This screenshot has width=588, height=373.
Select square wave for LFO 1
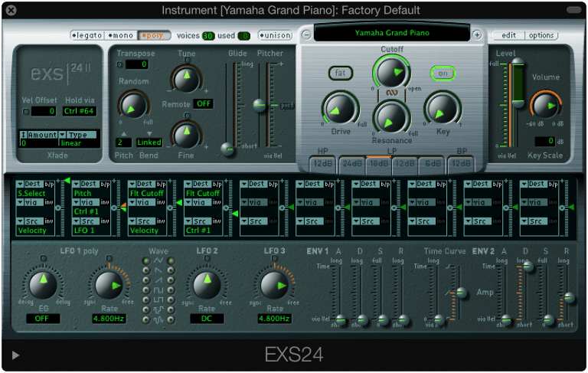[x=146, y=290]
